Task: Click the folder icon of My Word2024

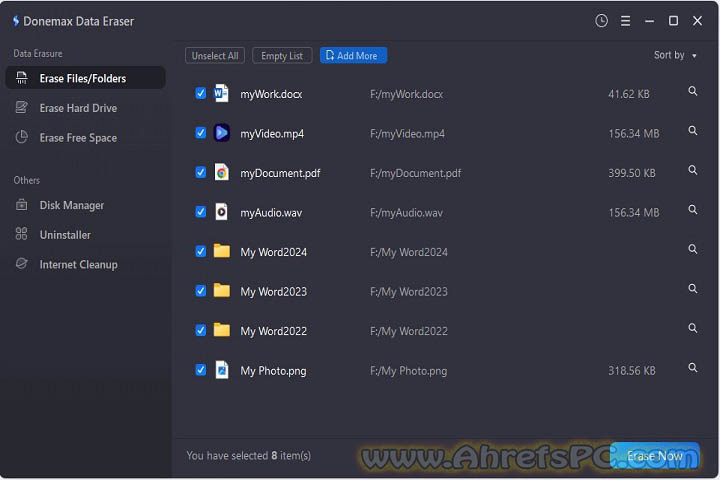Action: pos(222,251)
